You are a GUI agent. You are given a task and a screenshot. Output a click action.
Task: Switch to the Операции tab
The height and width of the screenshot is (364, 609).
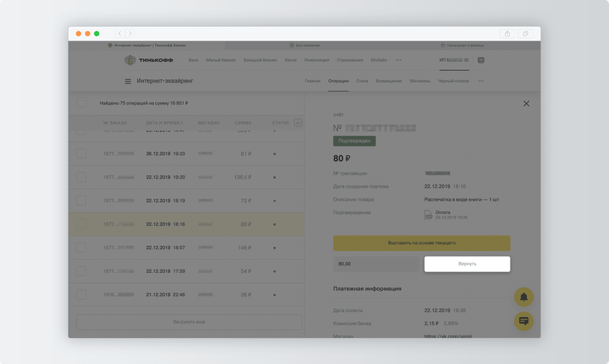(338, 81)
